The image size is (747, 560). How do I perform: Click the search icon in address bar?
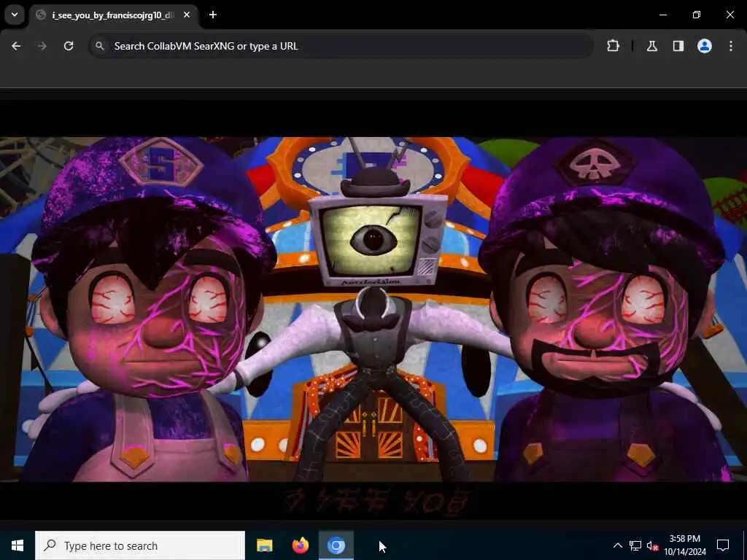click(99, 46)
